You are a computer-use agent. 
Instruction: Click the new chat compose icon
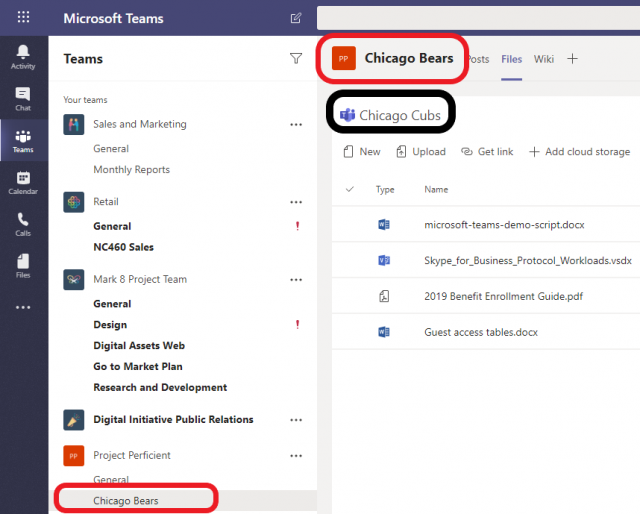[x=296, y=18]
